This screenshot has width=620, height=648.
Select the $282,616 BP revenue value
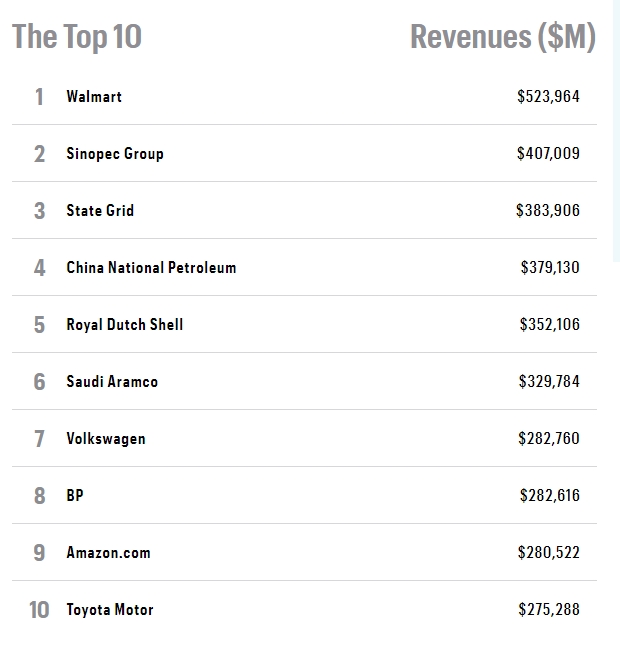point(549,496)
